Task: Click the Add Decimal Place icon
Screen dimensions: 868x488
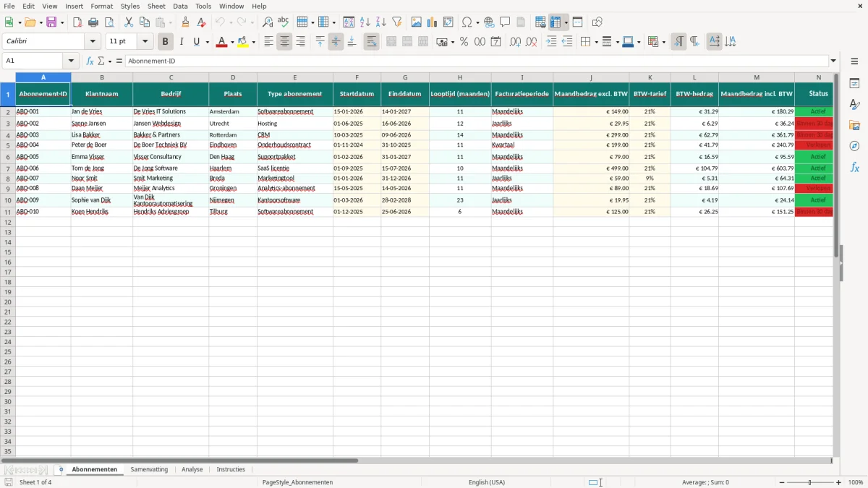Action: coord(516,42)
